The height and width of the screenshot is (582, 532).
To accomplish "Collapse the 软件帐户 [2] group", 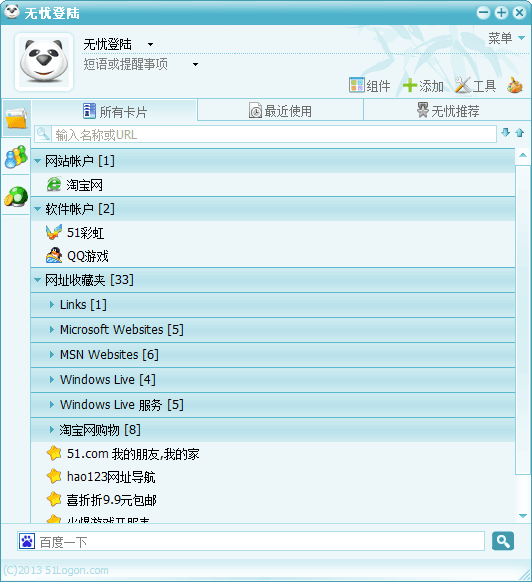I will pos(37,209).
